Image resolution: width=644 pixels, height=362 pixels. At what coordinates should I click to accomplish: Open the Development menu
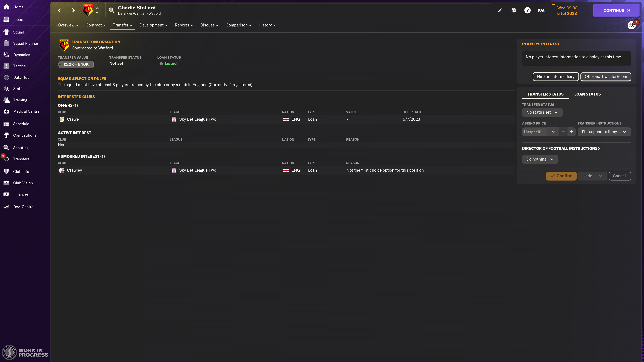[x=153, y=25]
